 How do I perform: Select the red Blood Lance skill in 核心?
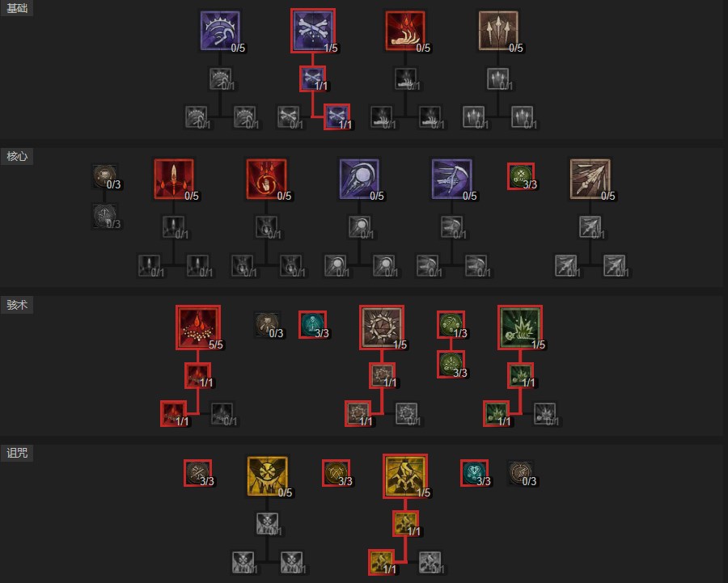pyautogui.click(x=174, y=180)
